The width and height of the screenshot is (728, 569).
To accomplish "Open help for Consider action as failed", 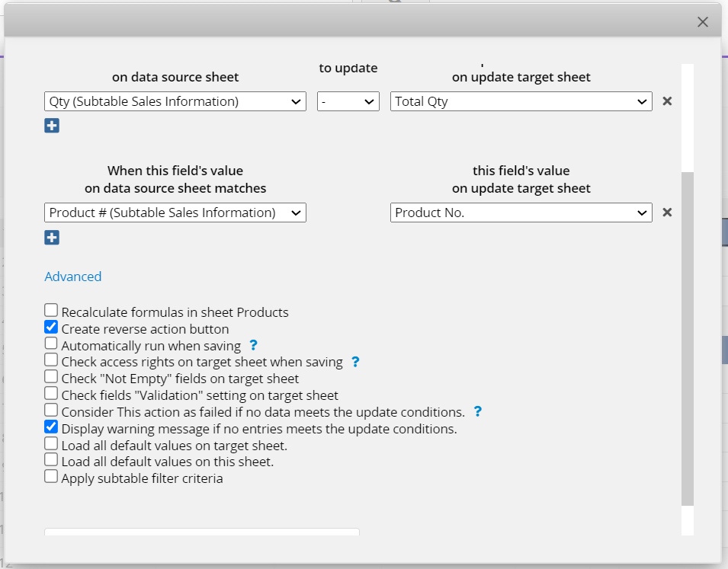I will point(478,411).
